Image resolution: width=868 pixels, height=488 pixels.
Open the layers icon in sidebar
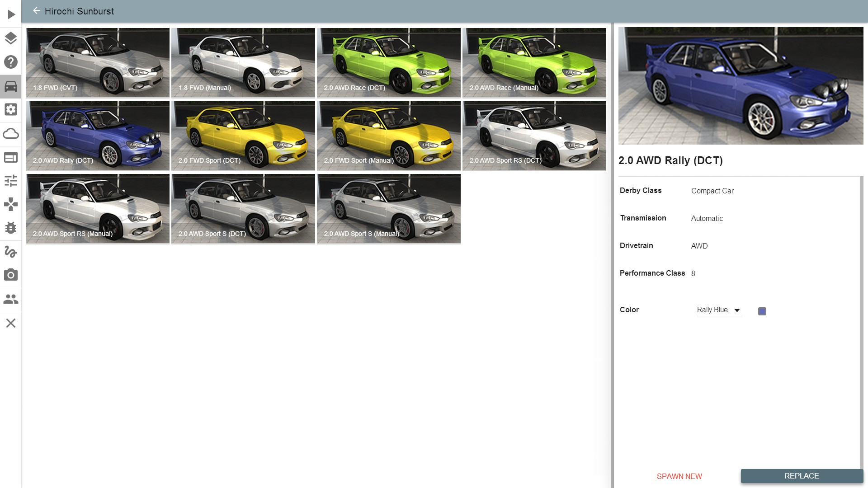(x=11, y=38)
